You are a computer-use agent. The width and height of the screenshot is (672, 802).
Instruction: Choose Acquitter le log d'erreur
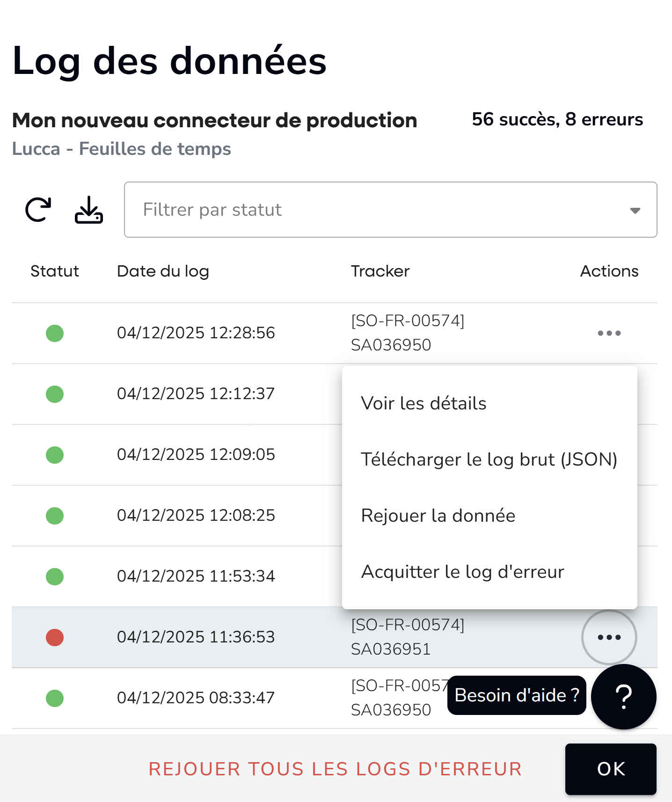tap(462, 572)
